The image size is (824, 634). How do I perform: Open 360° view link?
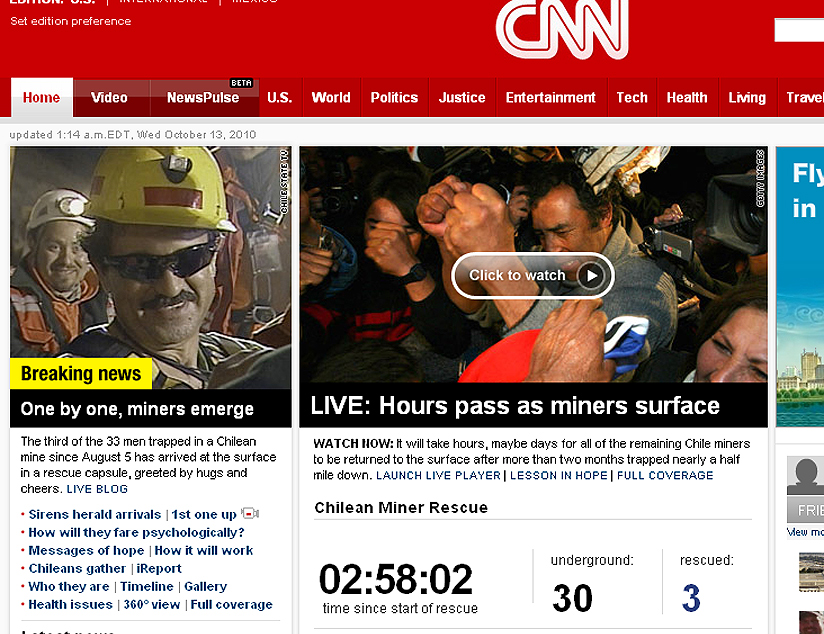pyautogui.click(x=152, y=605)
